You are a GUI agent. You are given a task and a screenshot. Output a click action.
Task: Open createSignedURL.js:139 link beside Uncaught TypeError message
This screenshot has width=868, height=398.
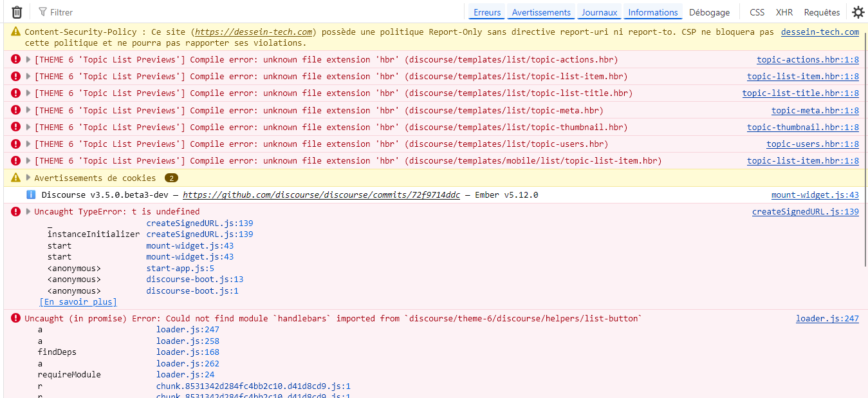806,211
